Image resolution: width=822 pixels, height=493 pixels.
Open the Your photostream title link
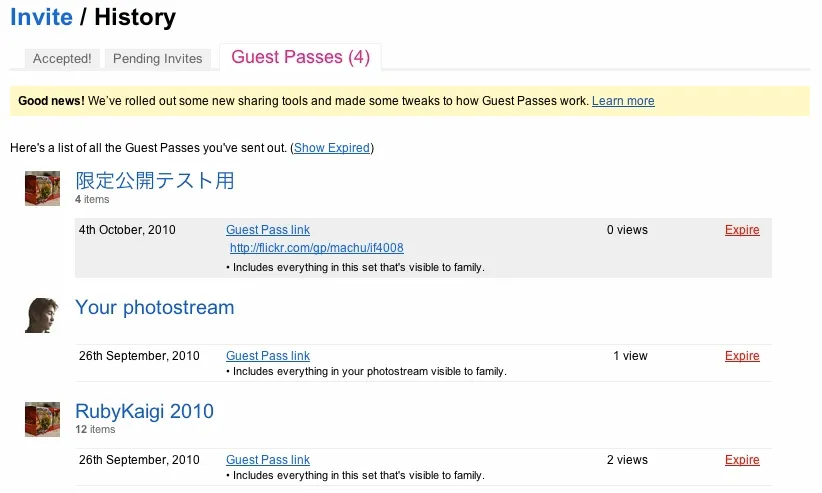[155, 307]
